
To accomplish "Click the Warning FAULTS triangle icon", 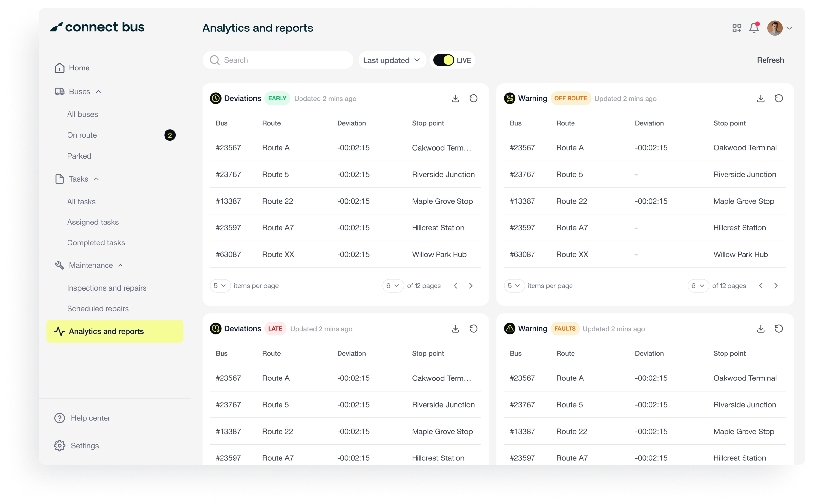I will click(x=509, y=329).
